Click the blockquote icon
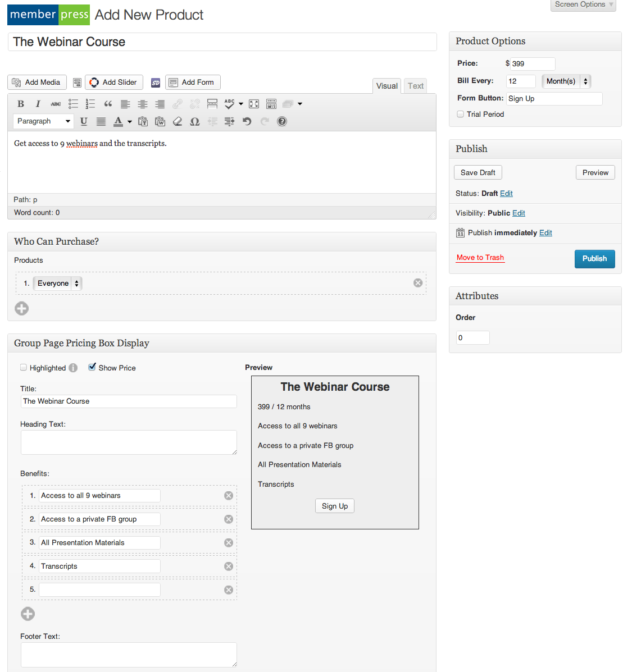Screen dimensions: 623x672 pyautogui.click(x=108, y=104)
